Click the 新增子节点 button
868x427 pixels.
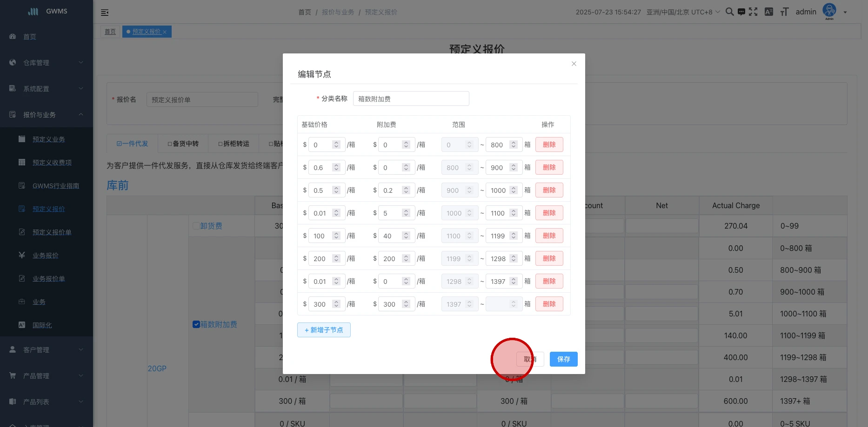[x=324, y=330]
